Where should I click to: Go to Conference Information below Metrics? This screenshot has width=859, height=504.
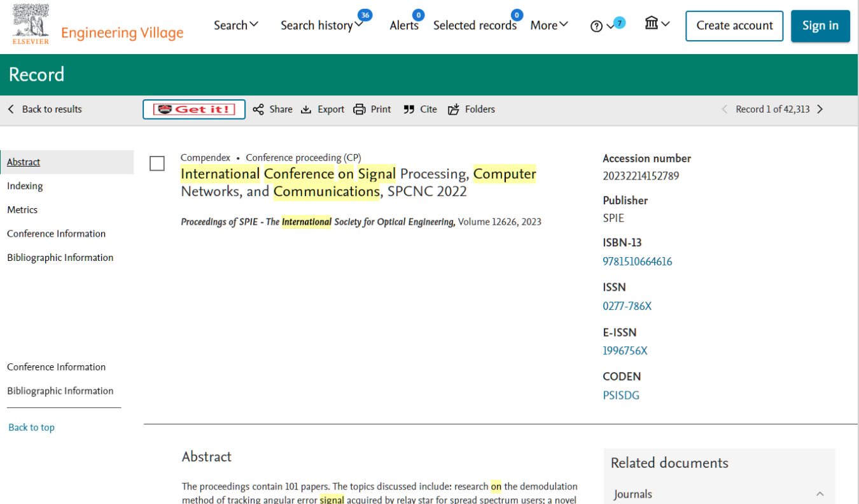[56, 234]
